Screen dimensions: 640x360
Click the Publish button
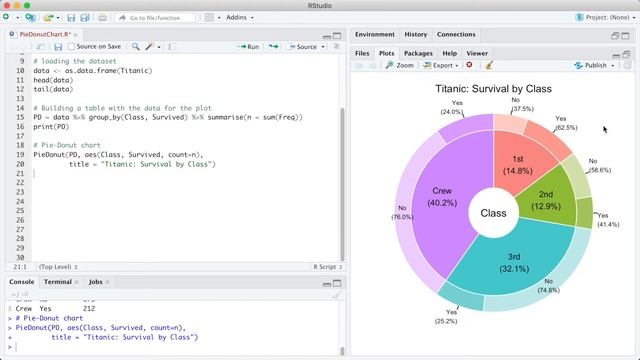(x=591, y=65)
